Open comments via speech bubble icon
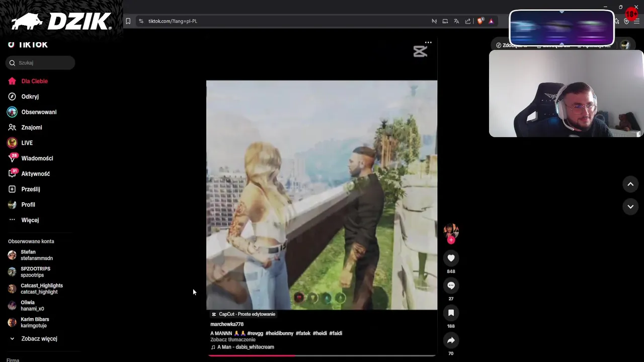 point(451,286)
